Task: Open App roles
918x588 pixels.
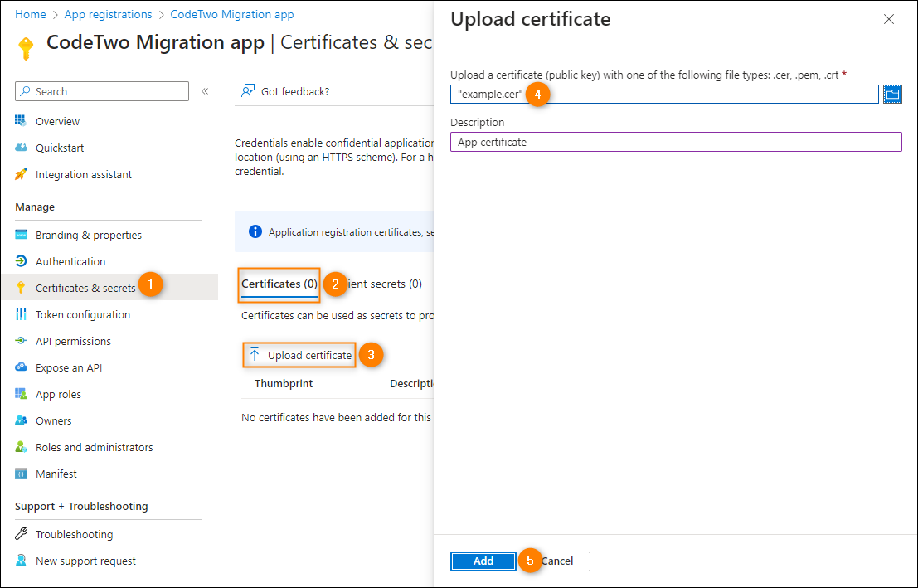Action: pos(58,394)
